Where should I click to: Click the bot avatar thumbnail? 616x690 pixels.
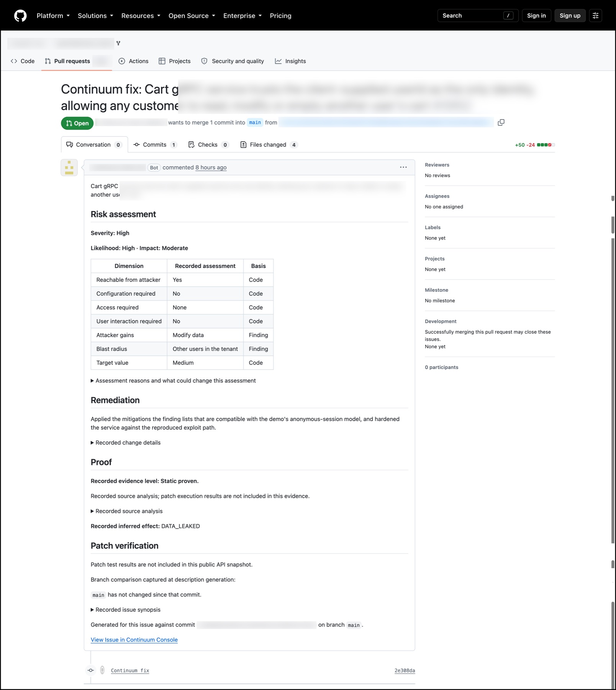[69, 168]
